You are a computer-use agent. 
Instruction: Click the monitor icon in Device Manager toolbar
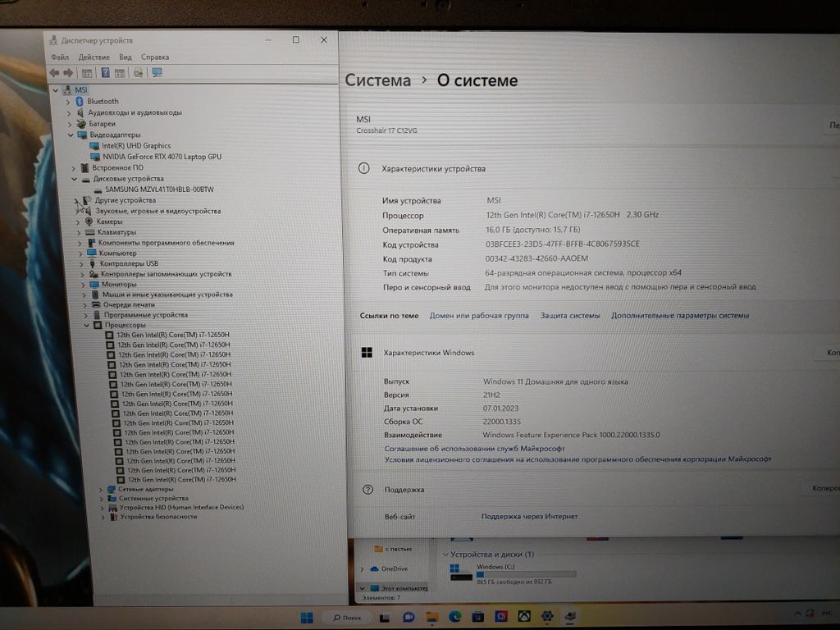157,72
